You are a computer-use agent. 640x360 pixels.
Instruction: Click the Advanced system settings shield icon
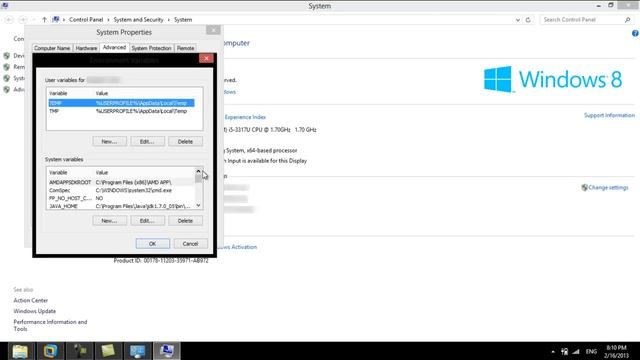coord(7,89)
